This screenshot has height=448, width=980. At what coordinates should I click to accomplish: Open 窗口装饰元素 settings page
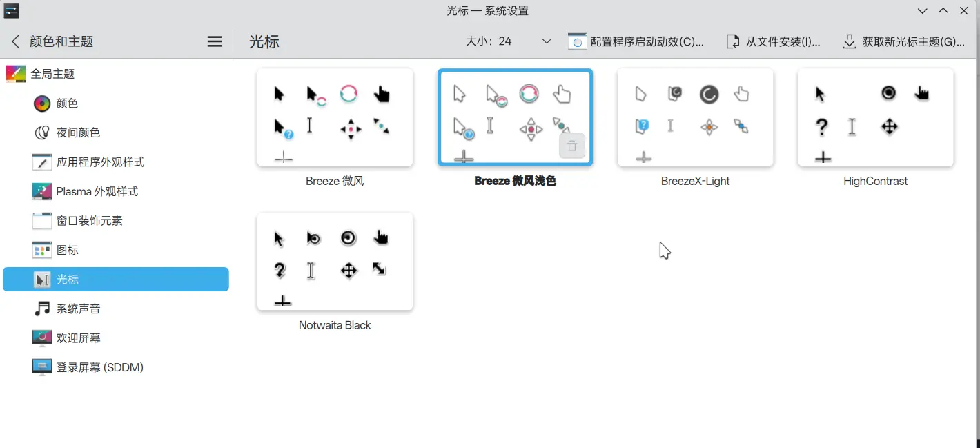click(116, 221)
